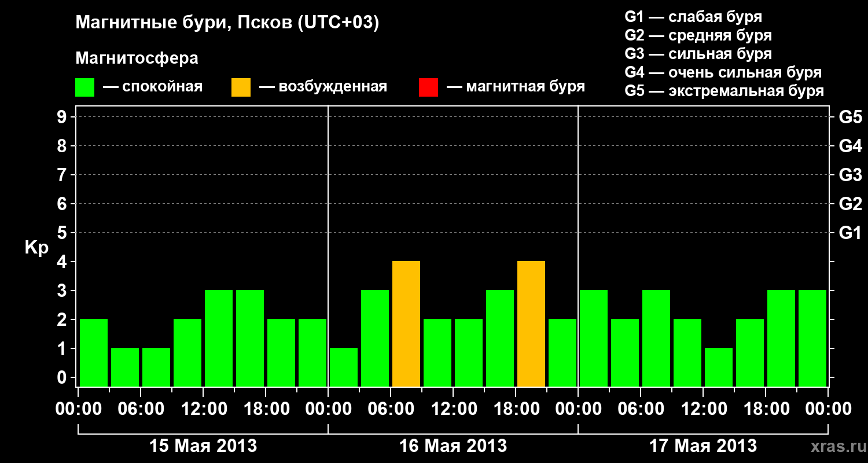Click the '18:00' time label for 16 Мая
The height and width of the screenshot is (463, 868).
click(x=516, y=409)
